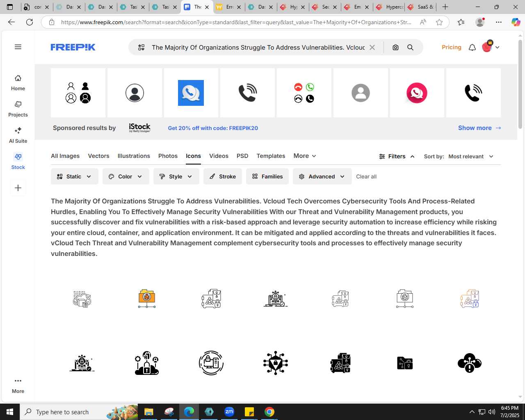Image resolution: width=525 pixels, height=420 pixels.
Task: Open the Advanced filter dropdown
Action: [322, 176]
